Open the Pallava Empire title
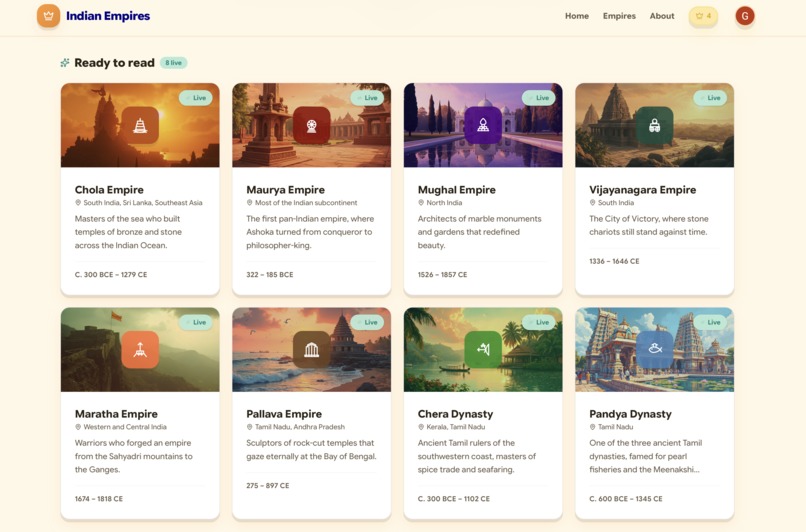This screenshot has width=806, height=532. [x=284, y=414]
